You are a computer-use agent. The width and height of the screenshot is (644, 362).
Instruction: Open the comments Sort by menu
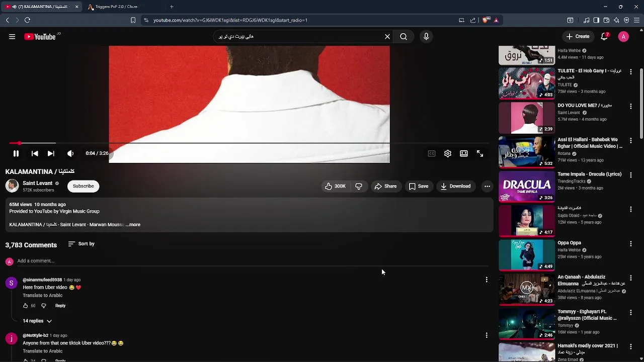(82, 244)
